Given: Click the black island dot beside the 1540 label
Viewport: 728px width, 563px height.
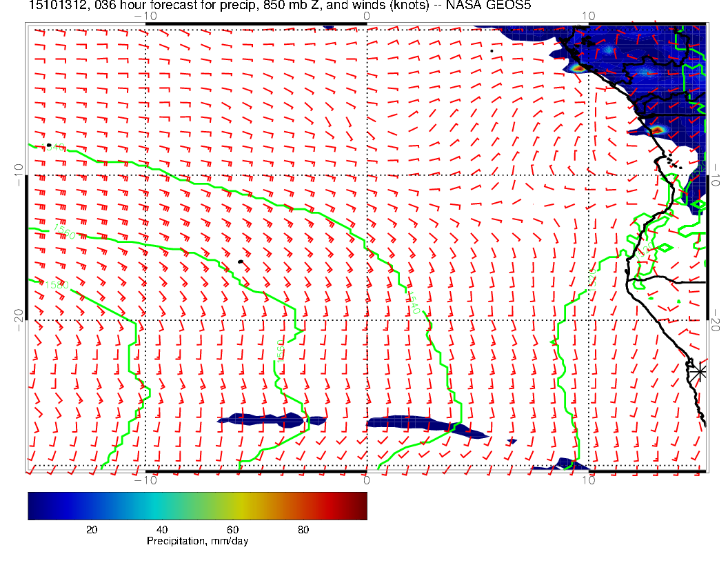Looking at the screenshot, I should click(49, 146).
